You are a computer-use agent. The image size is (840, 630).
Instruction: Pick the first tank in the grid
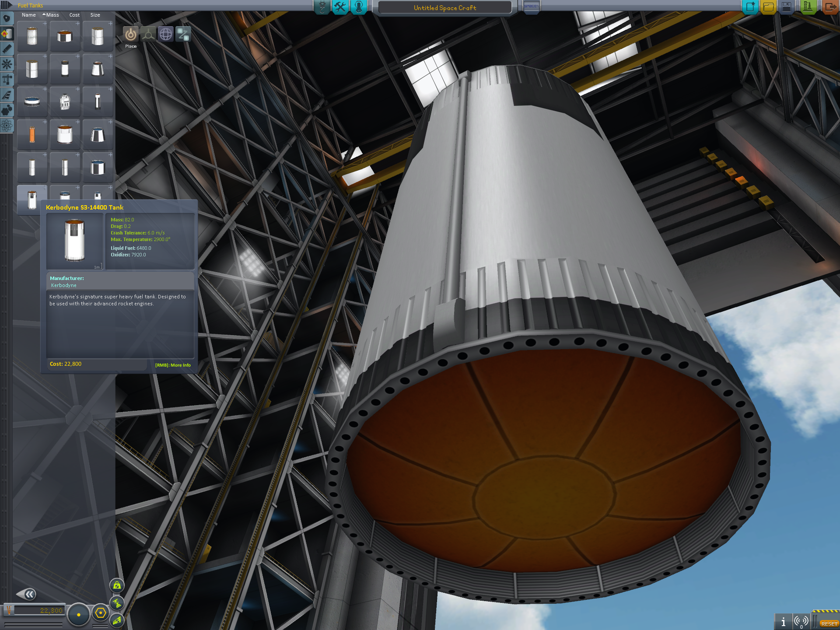point(32,36)
